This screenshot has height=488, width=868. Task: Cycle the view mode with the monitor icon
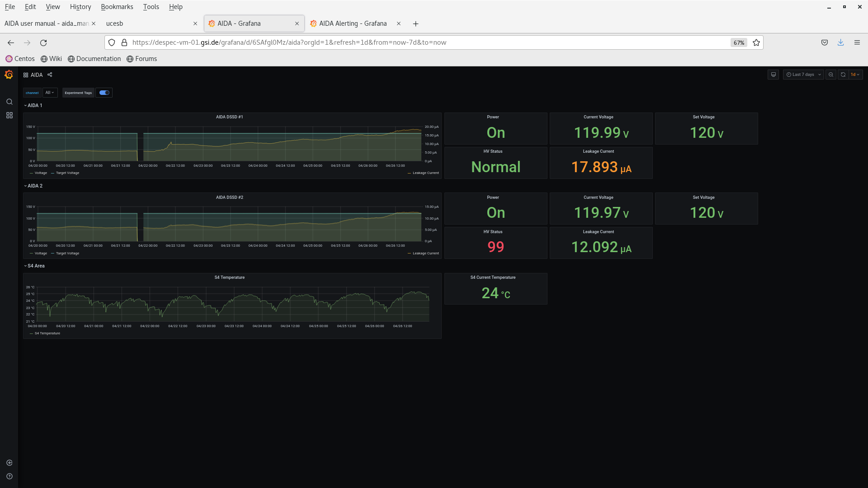pyautogui.click(x=774, y=75)
